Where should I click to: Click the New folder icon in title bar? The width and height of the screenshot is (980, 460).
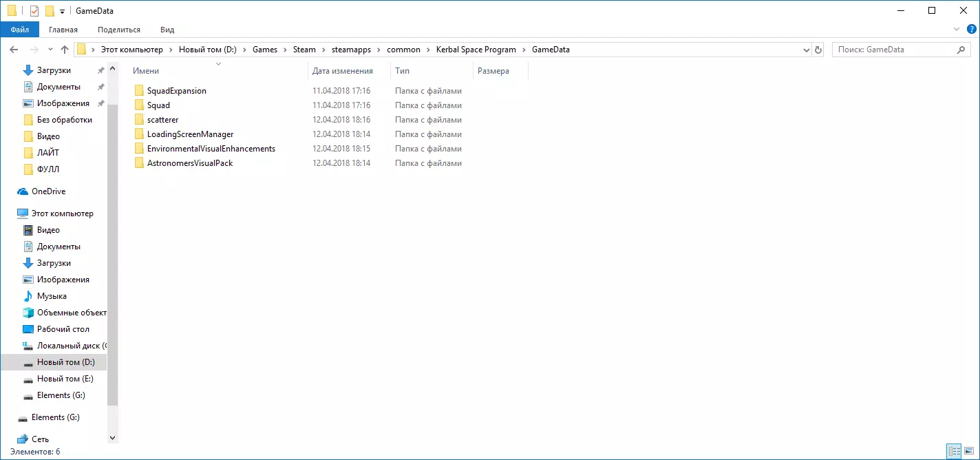50,11
